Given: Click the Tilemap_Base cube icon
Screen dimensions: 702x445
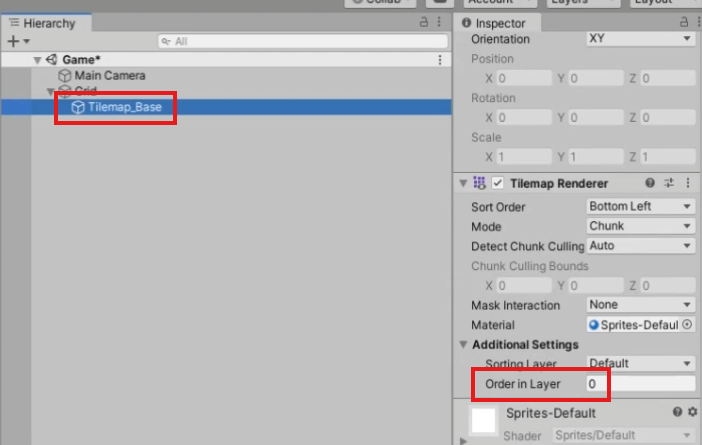Looking at the screenshot, I should click(78, 107).
